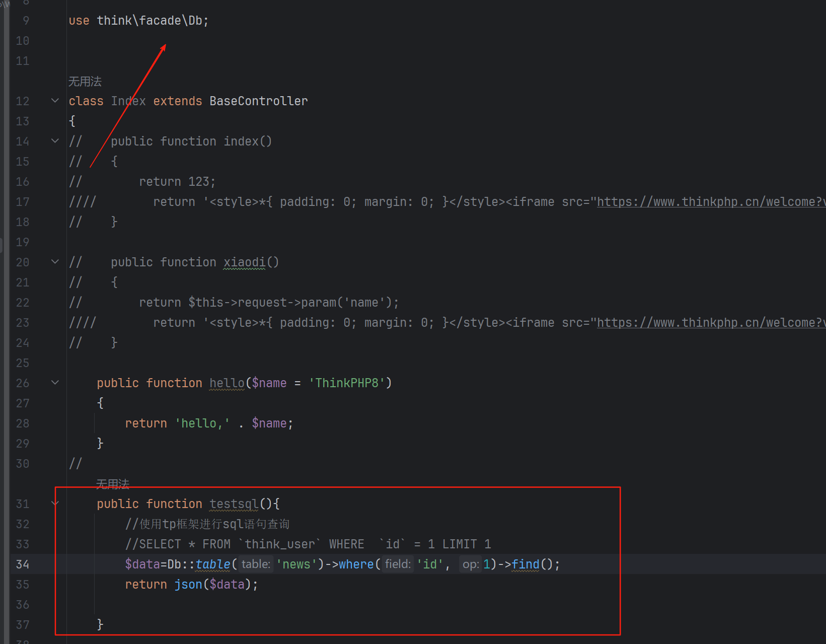Click the 无用法 usages hint above class Index
Image resolution: width=826 pixels, height=644 pixels.
[85, 82]
